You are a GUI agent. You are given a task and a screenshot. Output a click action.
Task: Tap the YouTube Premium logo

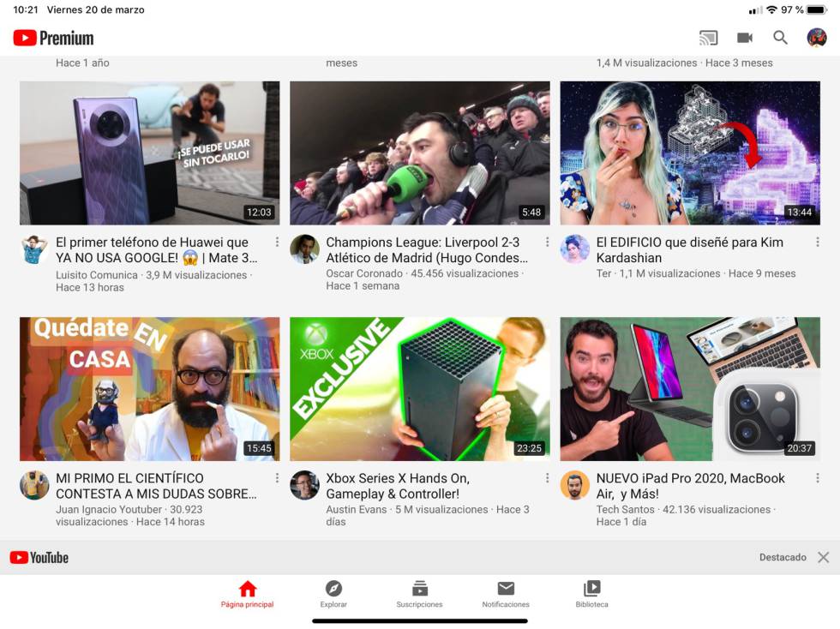tap(53, 38)
